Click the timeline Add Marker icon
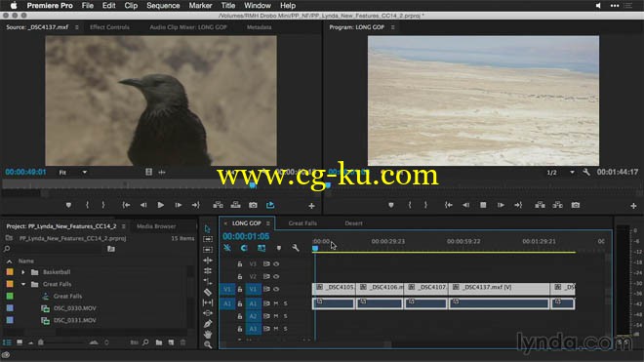Viewport: 644px width, 362px height. click(279, 248)
